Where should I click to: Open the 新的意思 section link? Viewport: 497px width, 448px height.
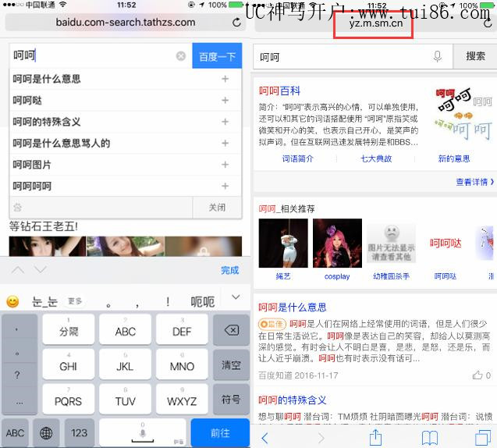tap(454, 158)
